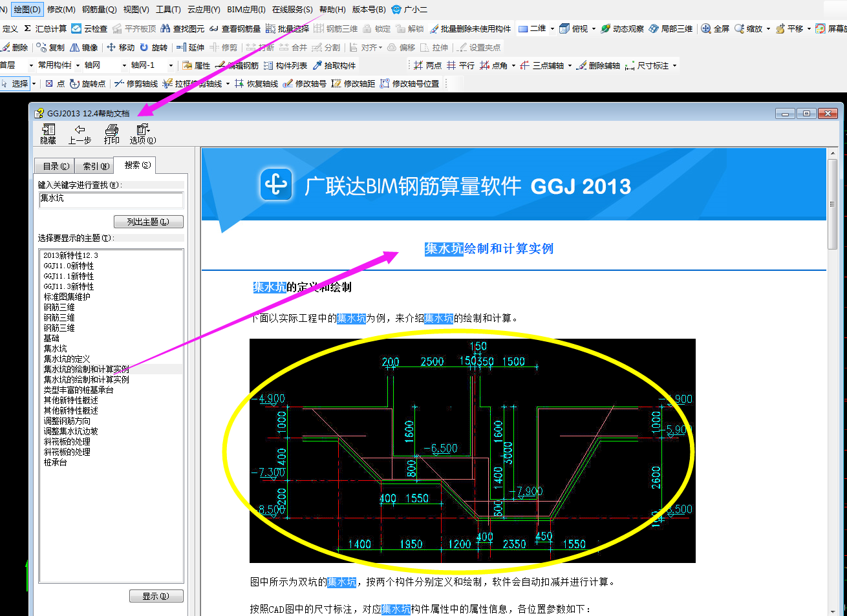
Task: Switch to 索引(N) tab in help
Action: [x=96, y=166]
